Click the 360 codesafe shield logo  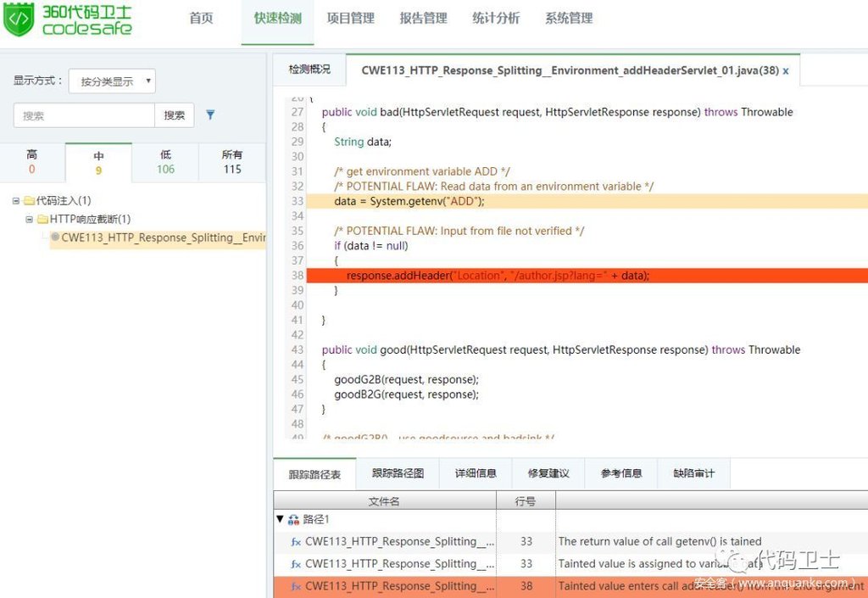click(x=19, y=20)
